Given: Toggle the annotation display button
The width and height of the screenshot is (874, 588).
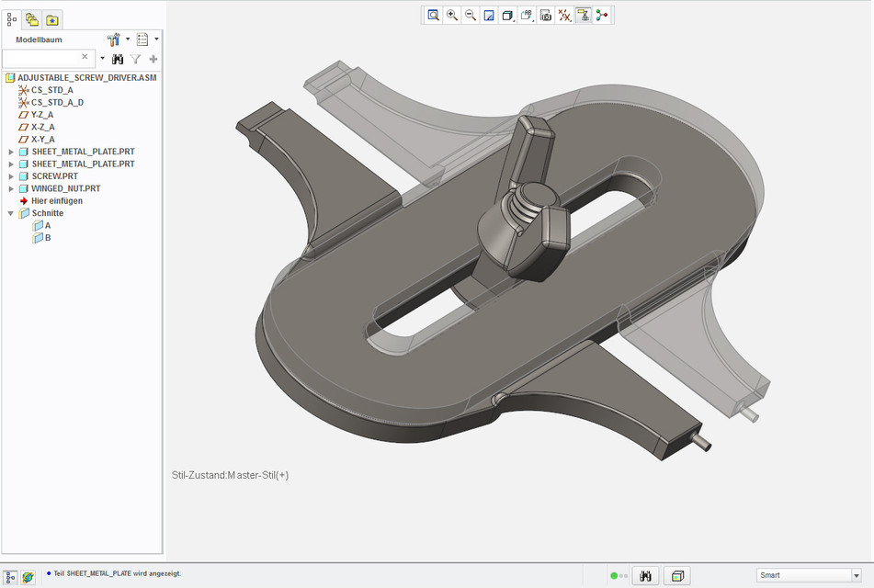Looking at the screenshot, I should tap(583, 15).
